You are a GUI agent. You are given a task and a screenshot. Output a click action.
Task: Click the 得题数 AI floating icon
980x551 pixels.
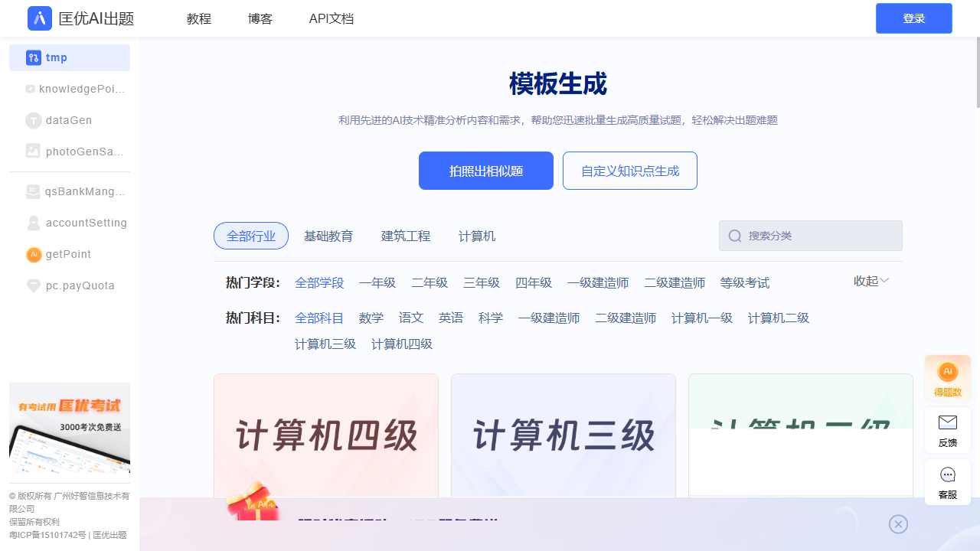coord(948,372)
